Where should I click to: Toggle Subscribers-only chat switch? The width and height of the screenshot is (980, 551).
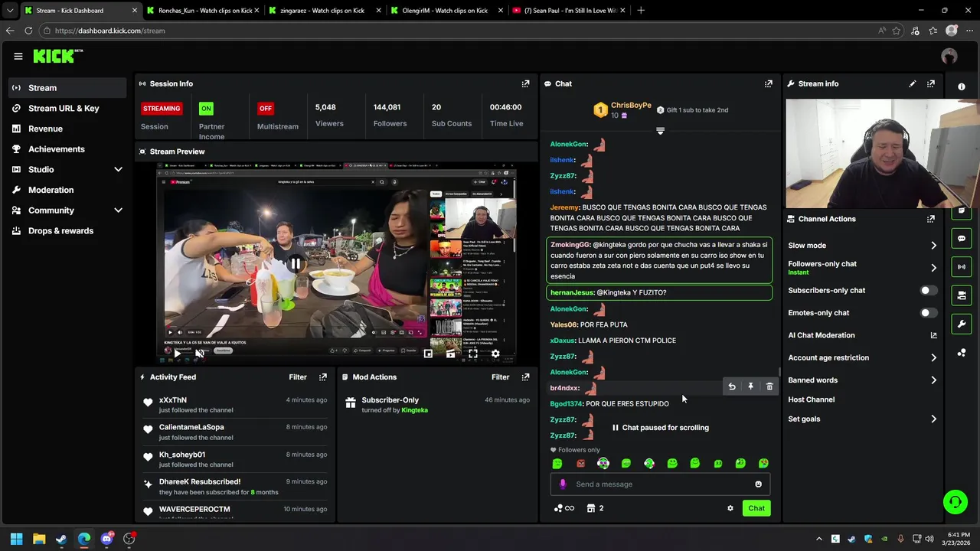927,291
